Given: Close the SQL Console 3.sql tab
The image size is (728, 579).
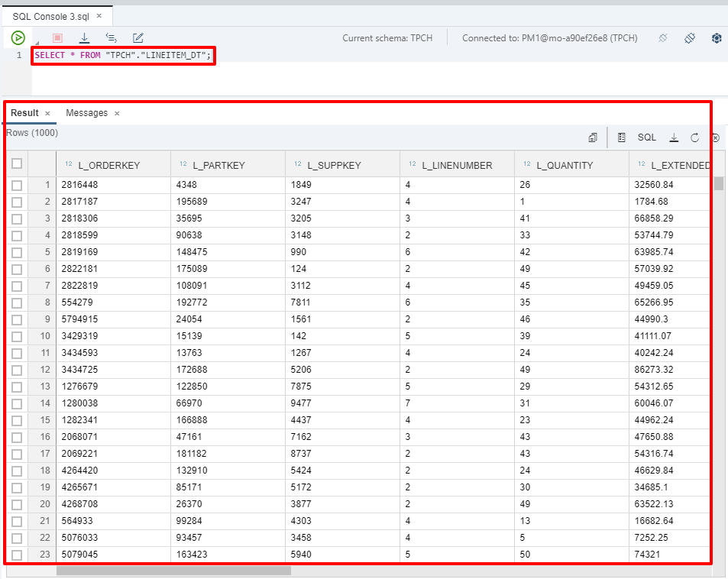Looking at the screenshot, I should point(99,16).
